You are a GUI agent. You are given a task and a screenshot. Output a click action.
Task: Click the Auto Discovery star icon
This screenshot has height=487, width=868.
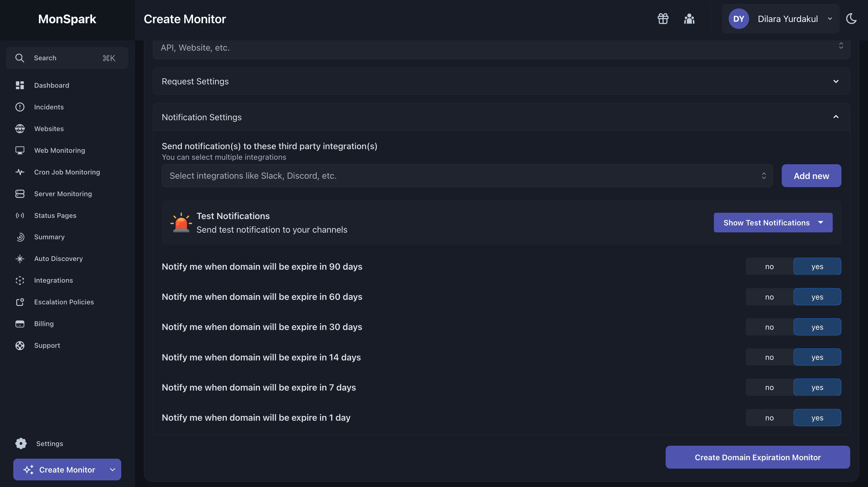click(20, 259)
